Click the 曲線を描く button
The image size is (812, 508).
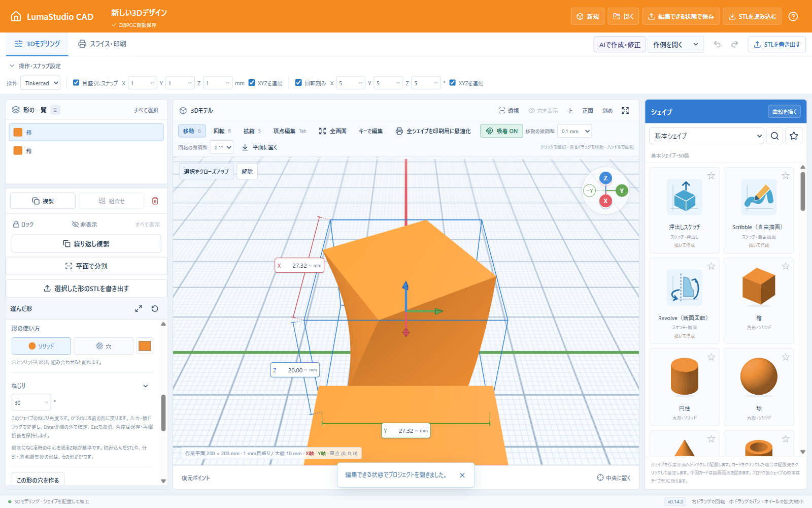pyautogui.click(x=784, y=112)
